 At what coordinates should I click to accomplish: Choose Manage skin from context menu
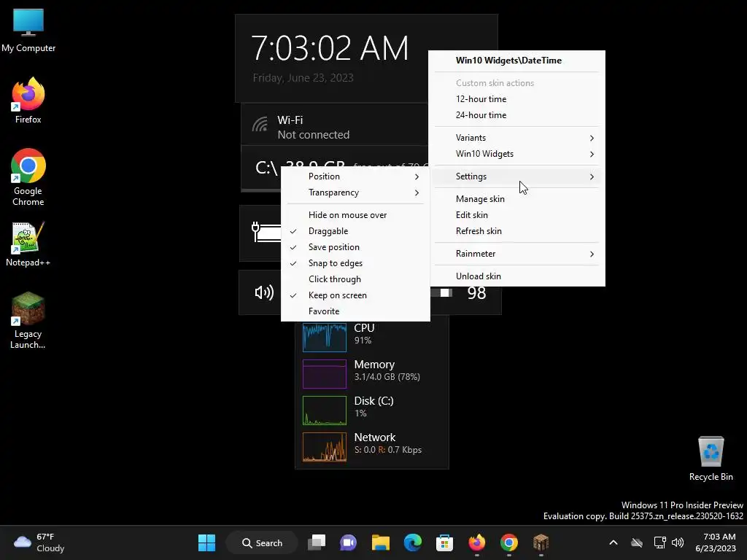[517, 199]
